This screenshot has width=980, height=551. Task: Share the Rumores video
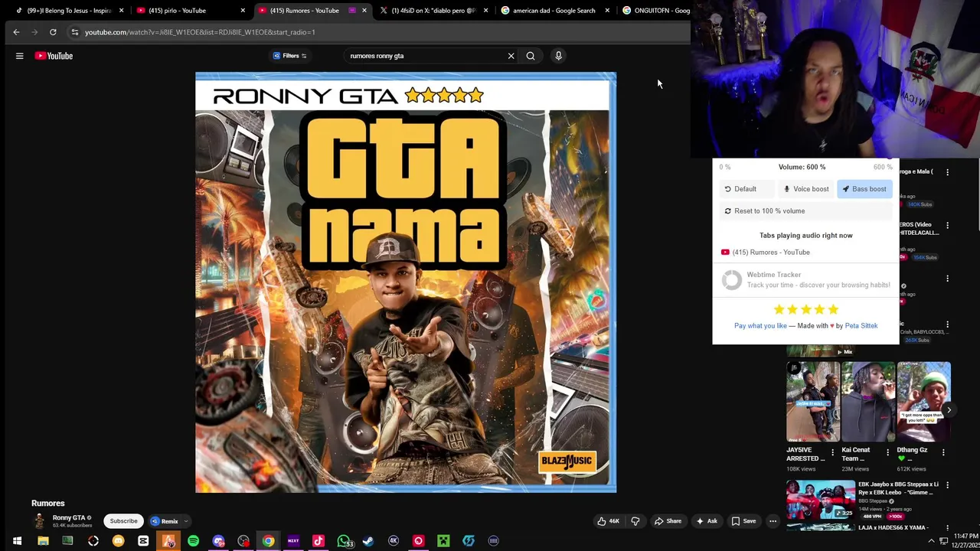click(x=668, y=521)
